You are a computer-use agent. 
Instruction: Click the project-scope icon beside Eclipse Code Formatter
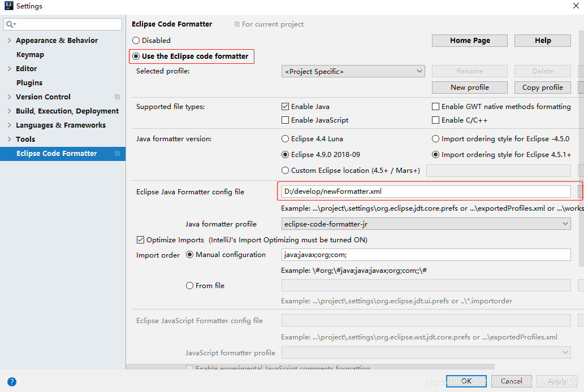(x=118, y=154)
